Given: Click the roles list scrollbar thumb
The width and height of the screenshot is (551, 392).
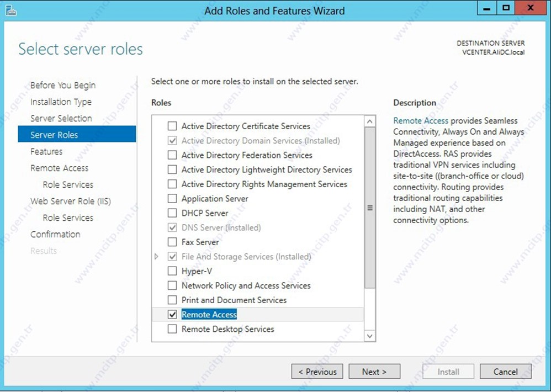Looking at the screenshot, I should [370, 208].
